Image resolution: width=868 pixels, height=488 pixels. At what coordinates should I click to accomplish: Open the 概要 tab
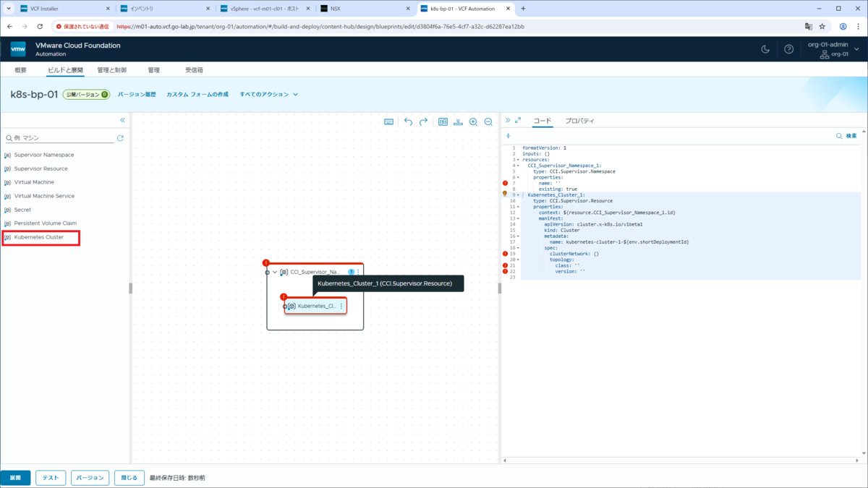(x=20, y=70)
